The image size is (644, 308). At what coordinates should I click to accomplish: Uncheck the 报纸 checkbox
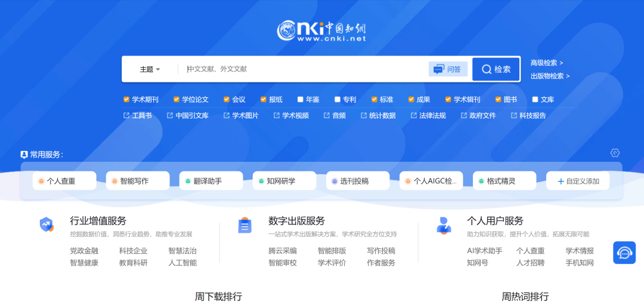pos(264,100)
